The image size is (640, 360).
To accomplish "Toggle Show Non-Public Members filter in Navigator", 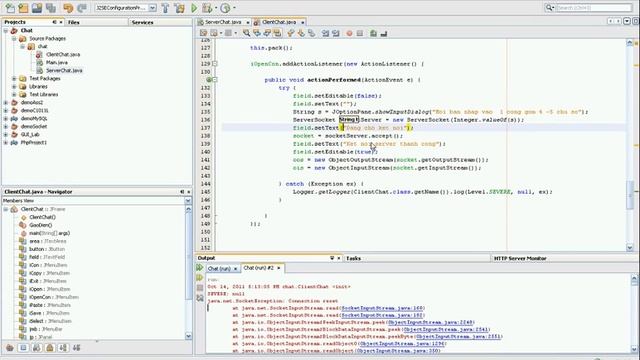I will click(x=50, y=348).
